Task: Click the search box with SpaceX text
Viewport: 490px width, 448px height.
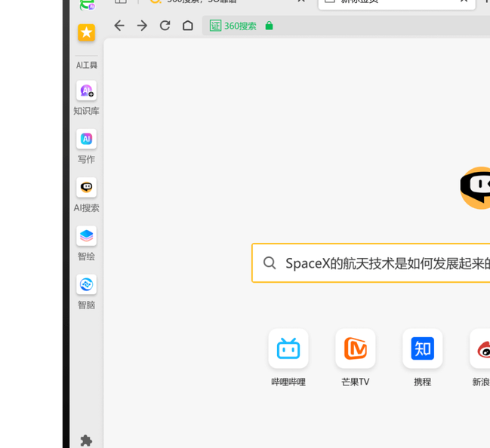Action: coord(371,263)
